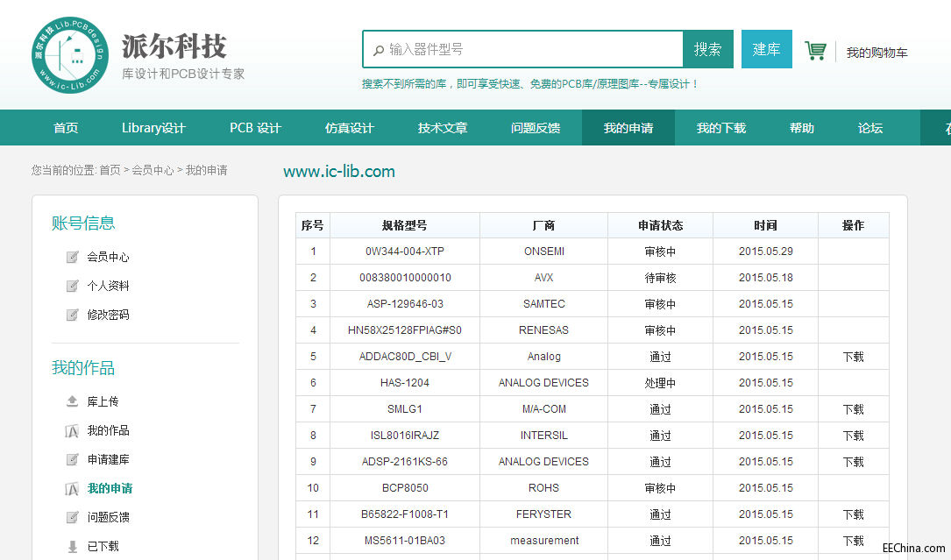Click the edit icon beside 个人资料

pos(72,286)
